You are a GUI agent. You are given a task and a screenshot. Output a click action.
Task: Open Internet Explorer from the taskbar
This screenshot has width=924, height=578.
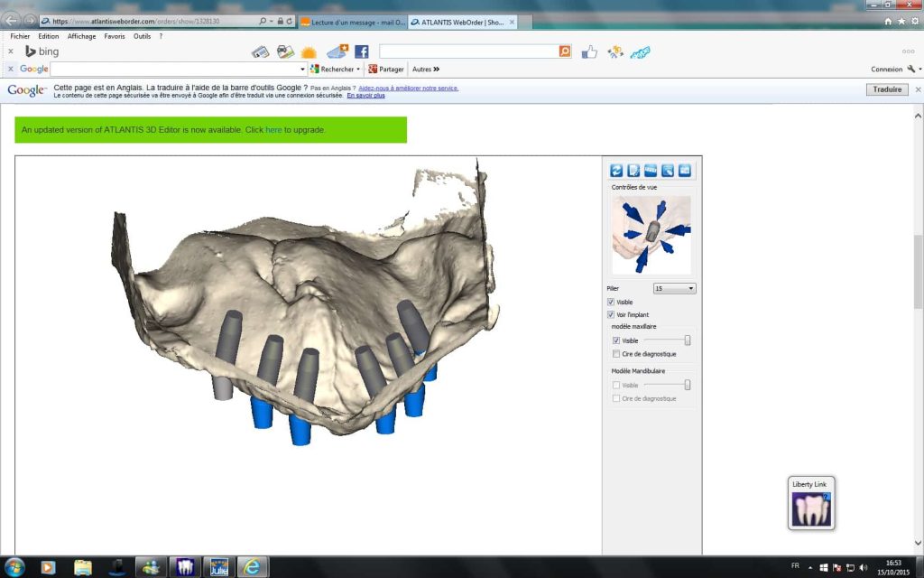coord(253,567)
